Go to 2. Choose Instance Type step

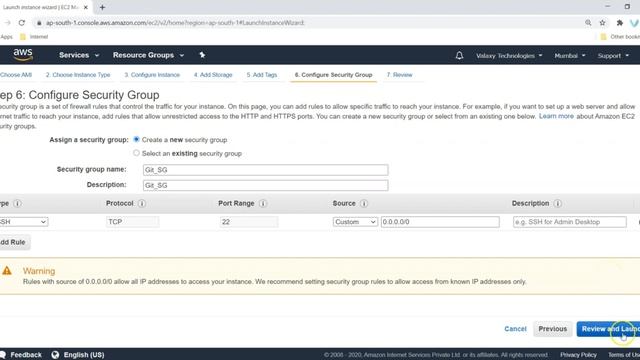(x=78, y=75)
